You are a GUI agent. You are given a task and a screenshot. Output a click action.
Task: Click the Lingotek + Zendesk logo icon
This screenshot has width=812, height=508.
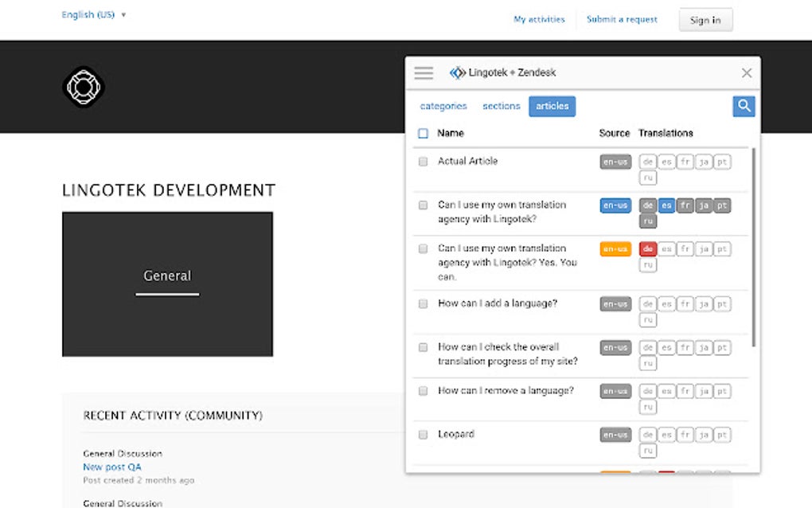[x=458, y=72]
